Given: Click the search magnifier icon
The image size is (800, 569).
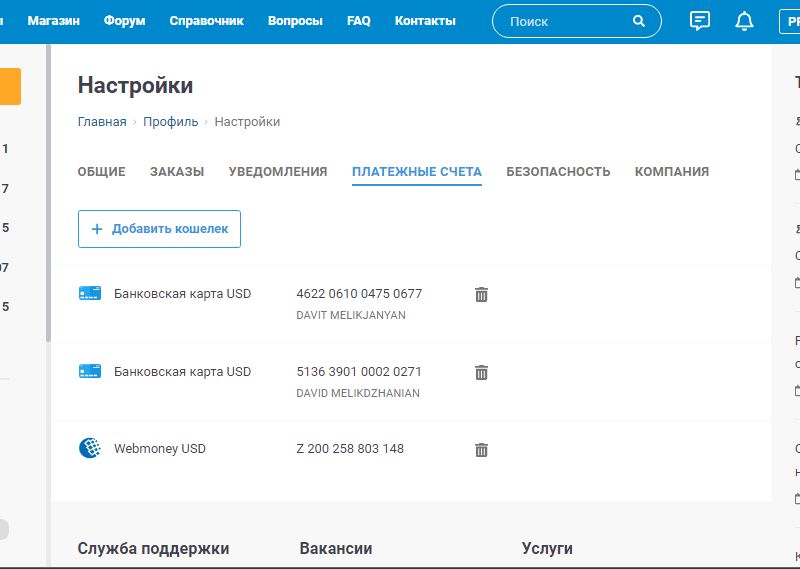Looking at the screenshot, I should tap(639, 21).
